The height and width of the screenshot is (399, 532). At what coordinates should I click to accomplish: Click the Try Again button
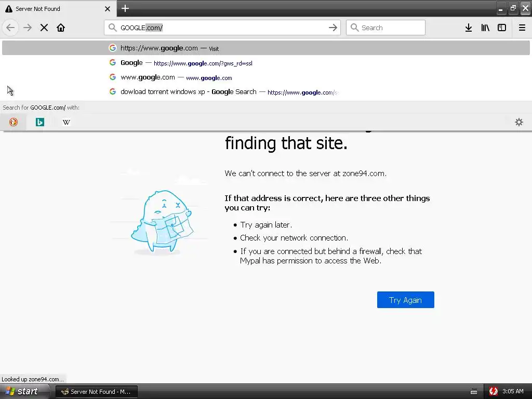click(x=405, y=300)
